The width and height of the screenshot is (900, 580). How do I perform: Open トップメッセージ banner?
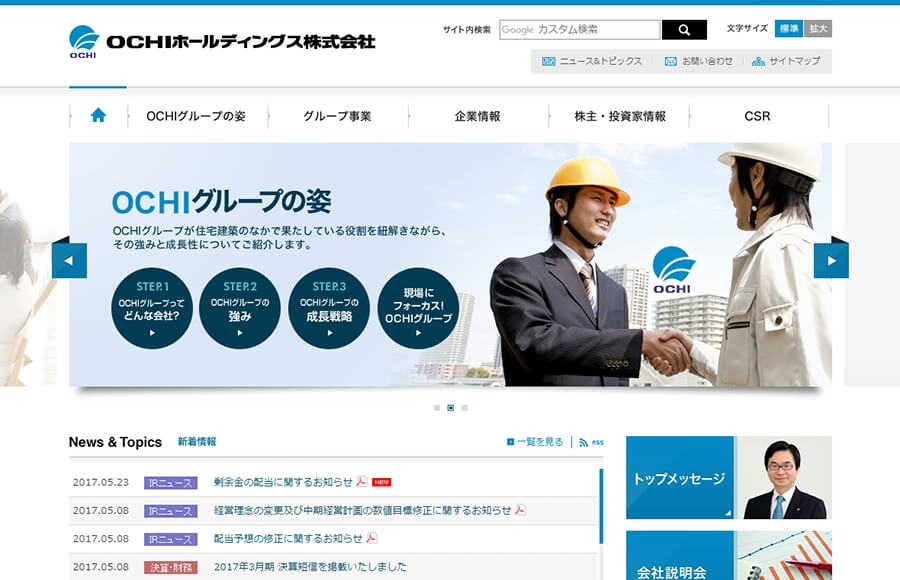(x=729, y=478)
